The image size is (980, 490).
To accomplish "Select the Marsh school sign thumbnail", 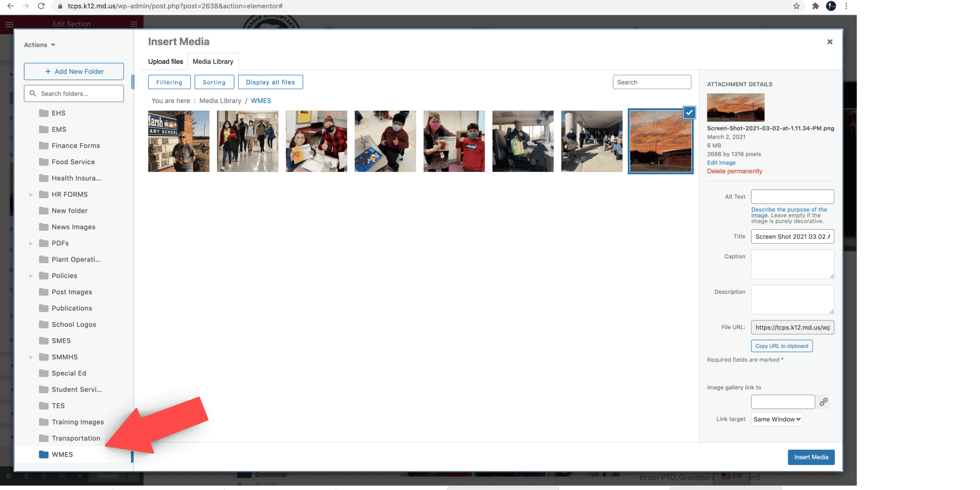I will pos(178,141).
